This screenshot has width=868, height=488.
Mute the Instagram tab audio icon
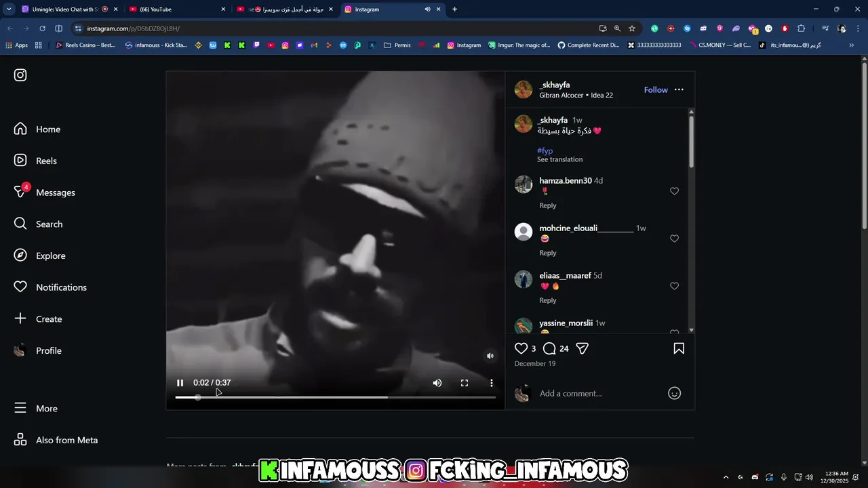[427, 9]
